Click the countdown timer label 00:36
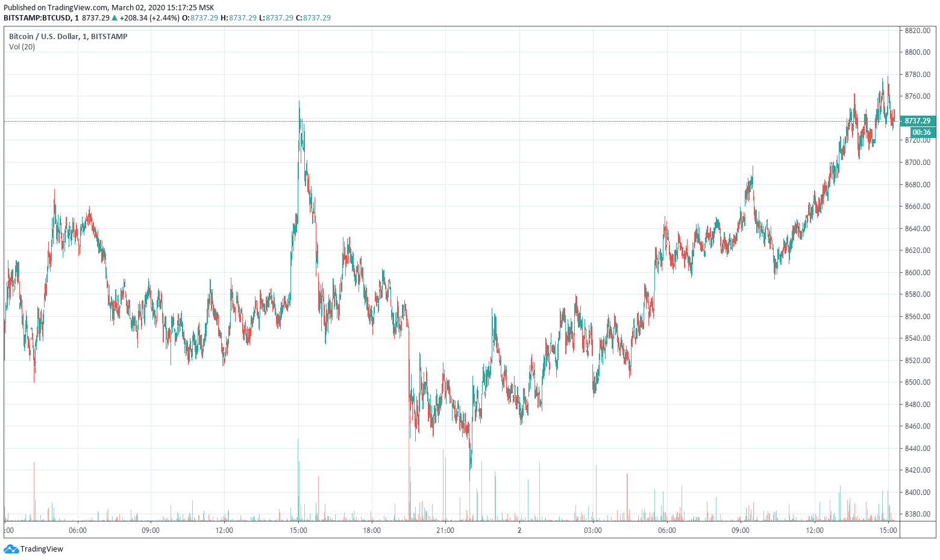 [x=922, y=132]
